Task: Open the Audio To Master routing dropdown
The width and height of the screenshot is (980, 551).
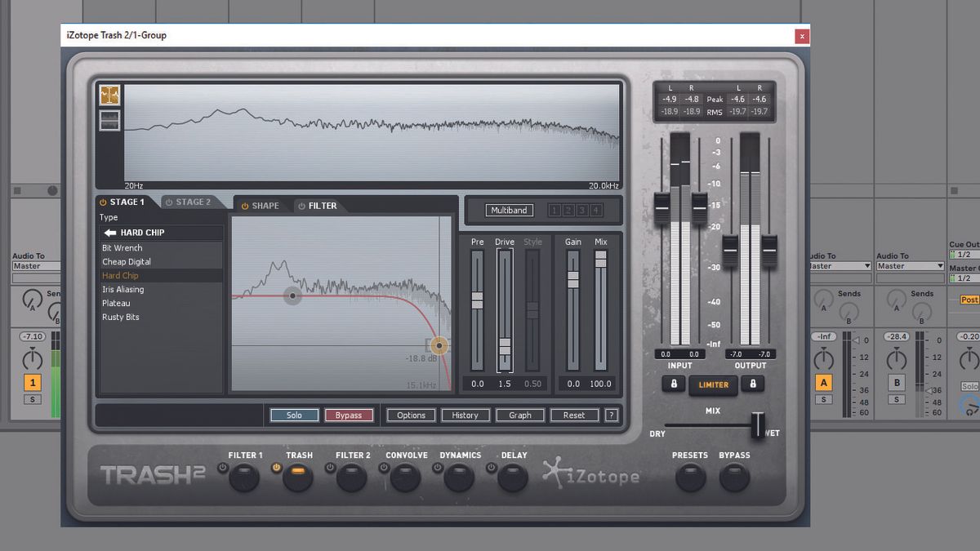Action: [x=909, y=266]
